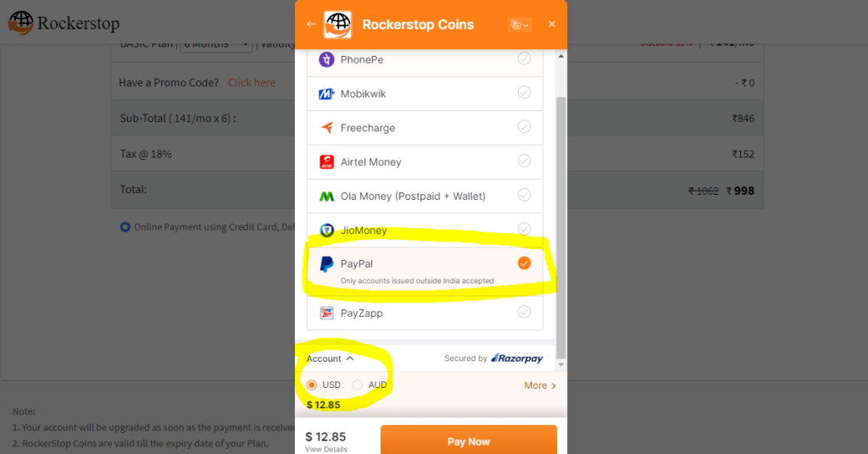Toggle the PayPal selected checkmark
Screen dimensions: 868x454
coord(524,263)
